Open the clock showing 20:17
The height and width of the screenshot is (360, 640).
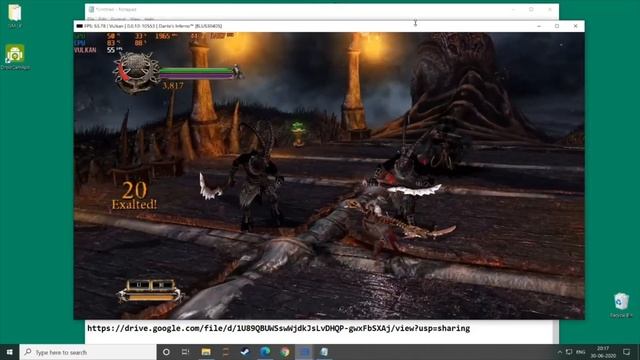pos(603,352)
